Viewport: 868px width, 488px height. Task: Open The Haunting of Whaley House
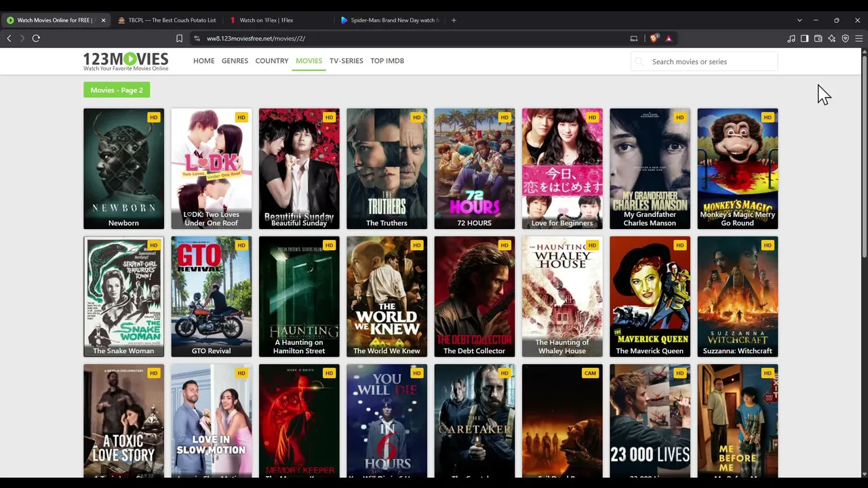click(562, 297)
